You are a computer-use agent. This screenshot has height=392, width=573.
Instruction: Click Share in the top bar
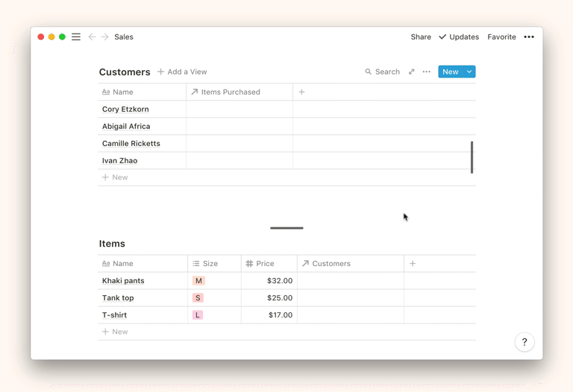click(421, 37)
